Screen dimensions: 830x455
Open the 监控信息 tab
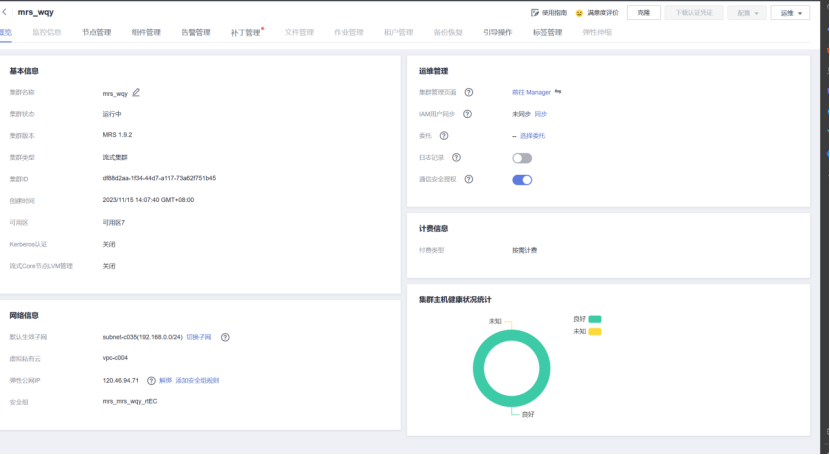47,32
